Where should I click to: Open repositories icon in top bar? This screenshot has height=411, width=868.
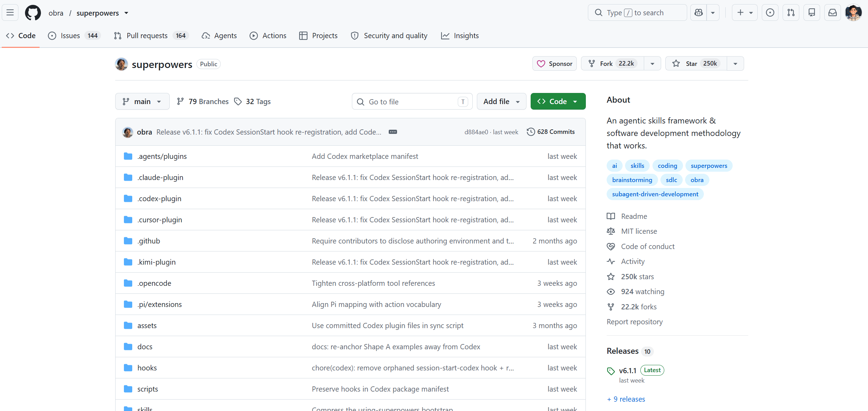click(x=811, y=13)
